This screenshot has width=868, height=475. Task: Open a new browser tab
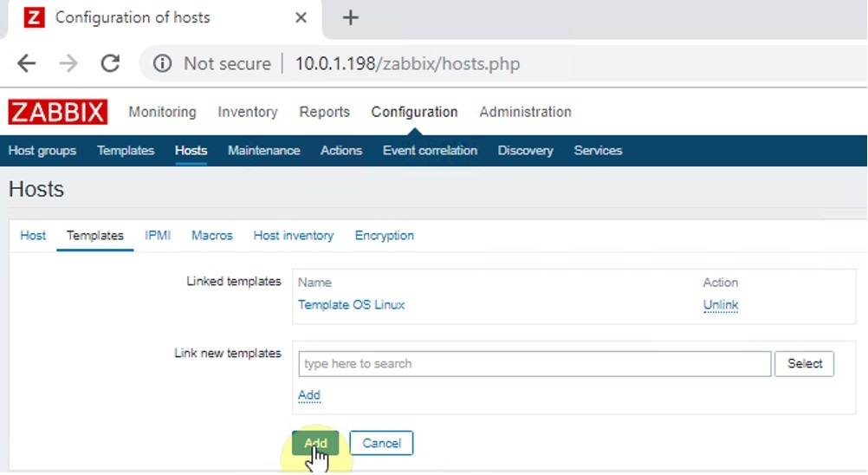tap(350, 17)
